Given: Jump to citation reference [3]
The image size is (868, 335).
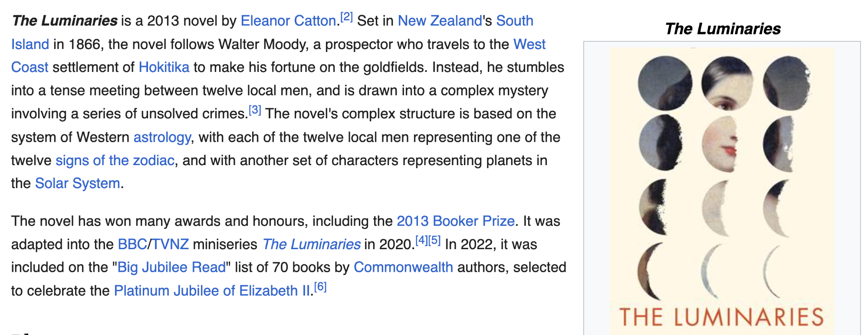Looking at the screenshot, I should pyautogui.click(x=255, y=110).
